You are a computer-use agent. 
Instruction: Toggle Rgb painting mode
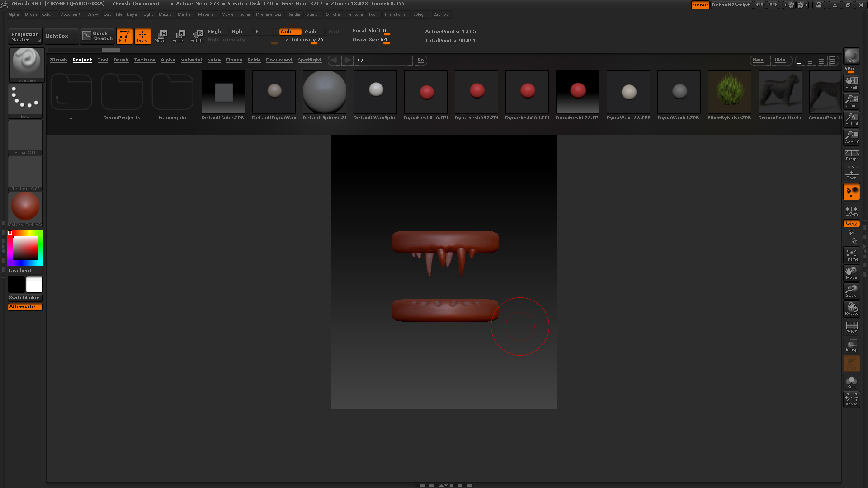[237, 31]
